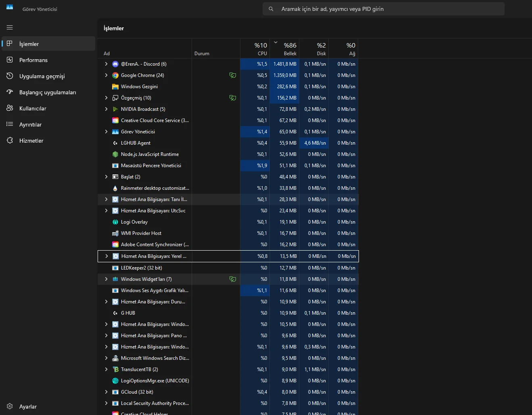532x415 pixels.
Task: Click the TranslucentTB process icon
Action: pos(115,369)
